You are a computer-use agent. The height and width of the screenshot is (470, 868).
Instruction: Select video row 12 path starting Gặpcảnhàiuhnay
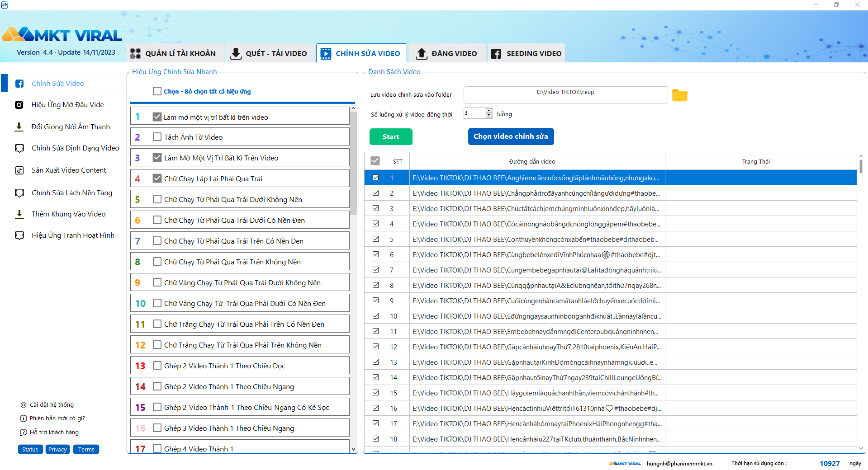tap(536, 347)
